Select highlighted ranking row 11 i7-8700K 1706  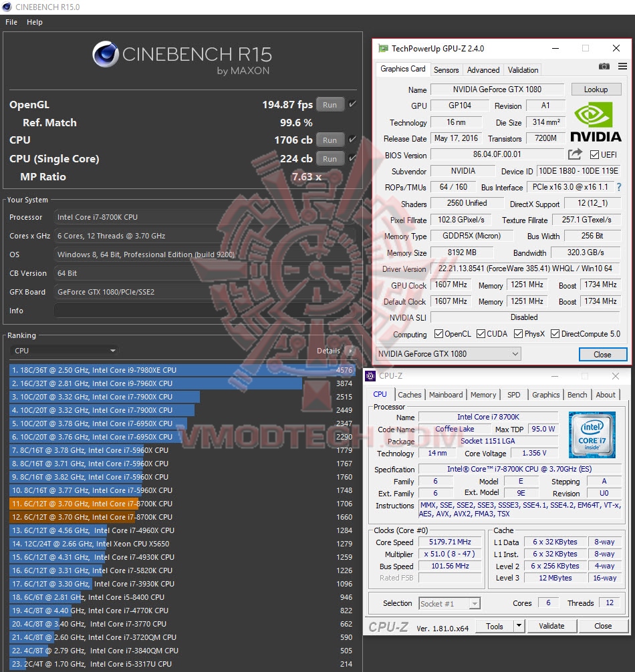[x=182, y=504]
